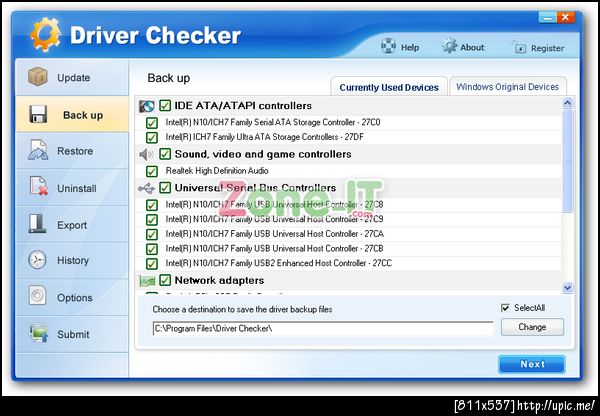Viewport: 600px width, 416px height.
Task: Toggle the SelectAll checkbox
Action: (x=505, y=308)
